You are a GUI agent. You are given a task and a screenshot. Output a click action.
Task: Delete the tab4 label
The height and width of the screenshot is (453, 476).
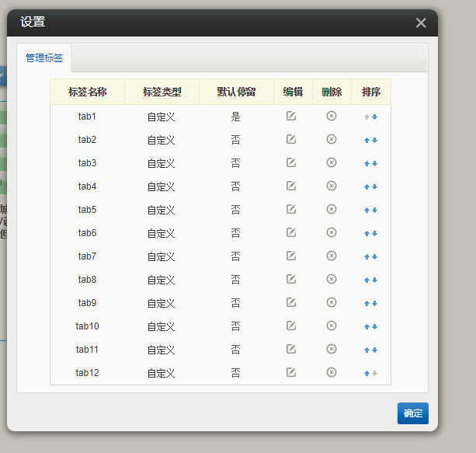pos(332,186)
